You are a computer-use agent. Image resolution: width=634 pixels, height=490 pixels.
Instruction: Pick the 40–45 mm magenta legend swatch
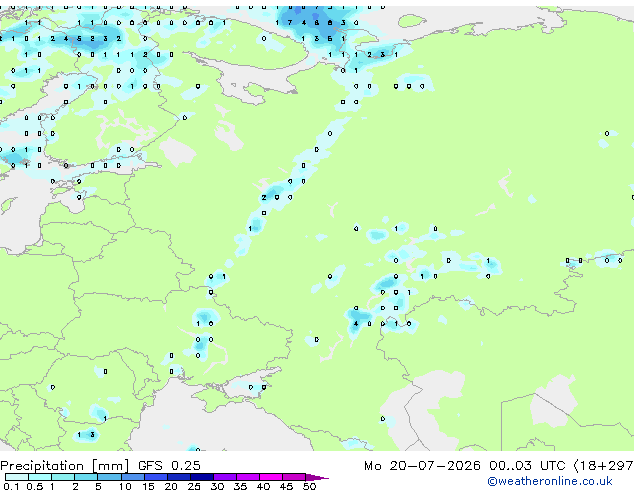(x=271, y=477)
